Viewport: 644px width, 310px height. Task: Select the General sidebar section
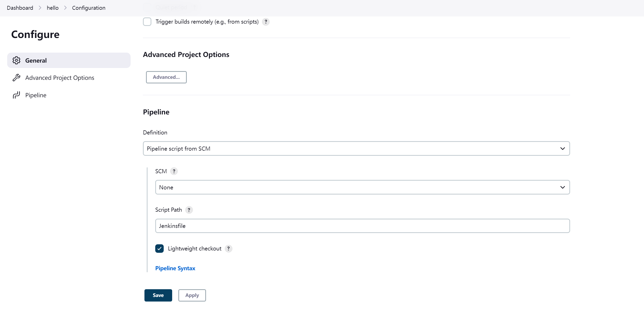pyautogui.click(x=69, y=60)
